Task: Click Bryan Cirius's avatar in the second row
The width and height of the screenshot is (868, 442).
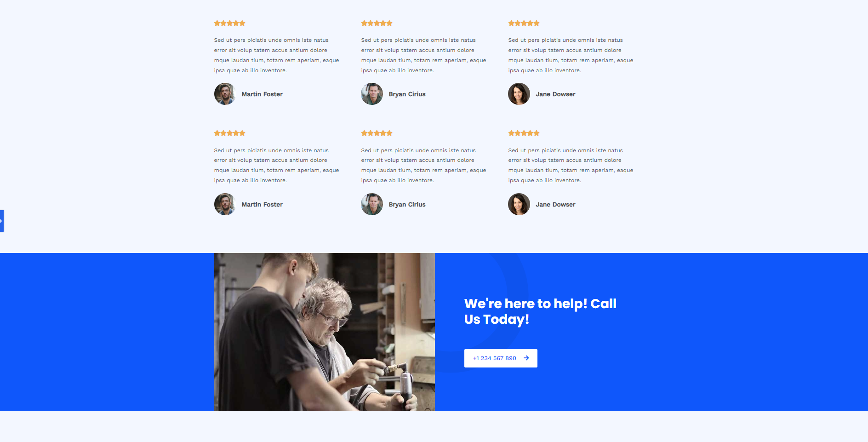Action: click(372, 204)
